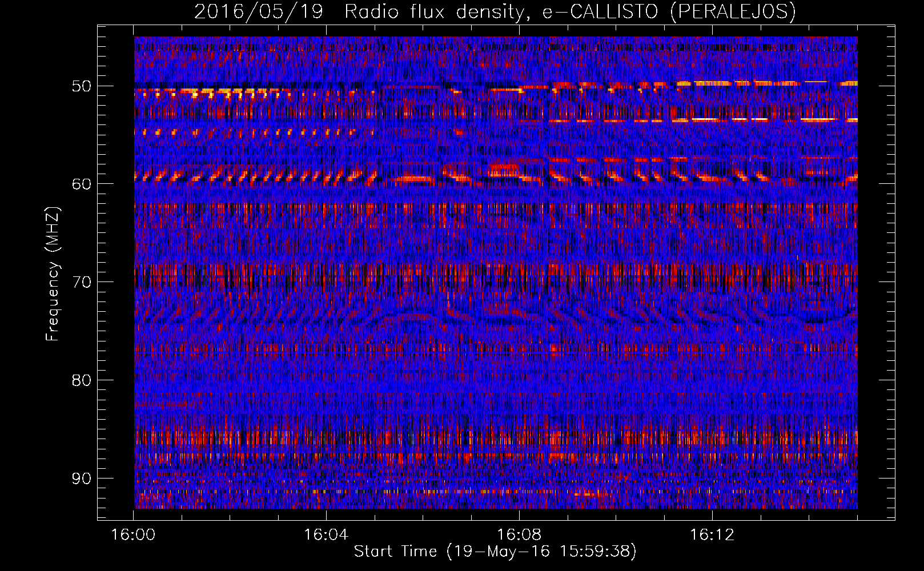This screenshot has height=571, width=924.
Task: Click the "Start Time (19-May-16 15:59:38)" label
Action: (x=495, y=552)
